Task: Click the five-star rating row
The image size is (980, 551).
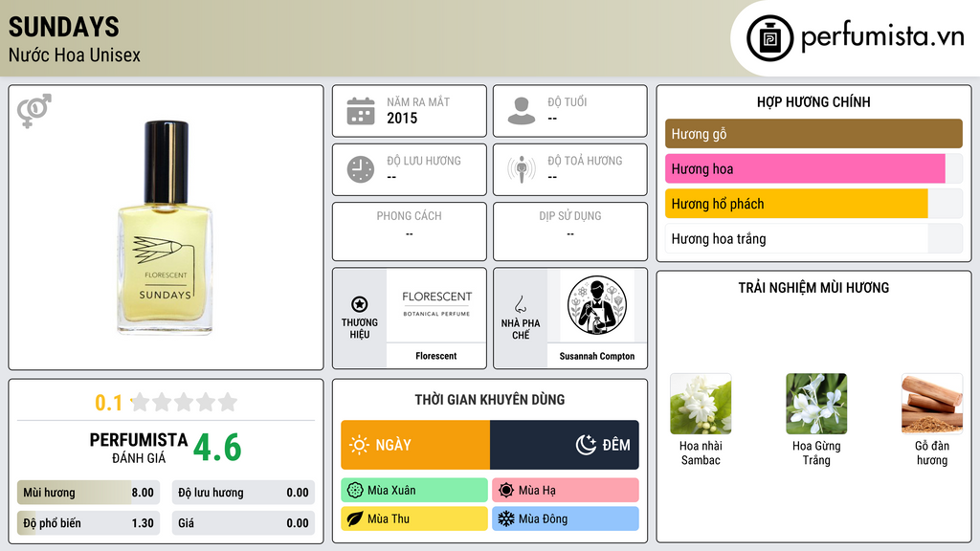Action: pyautogui.click(x=185, y=402)
